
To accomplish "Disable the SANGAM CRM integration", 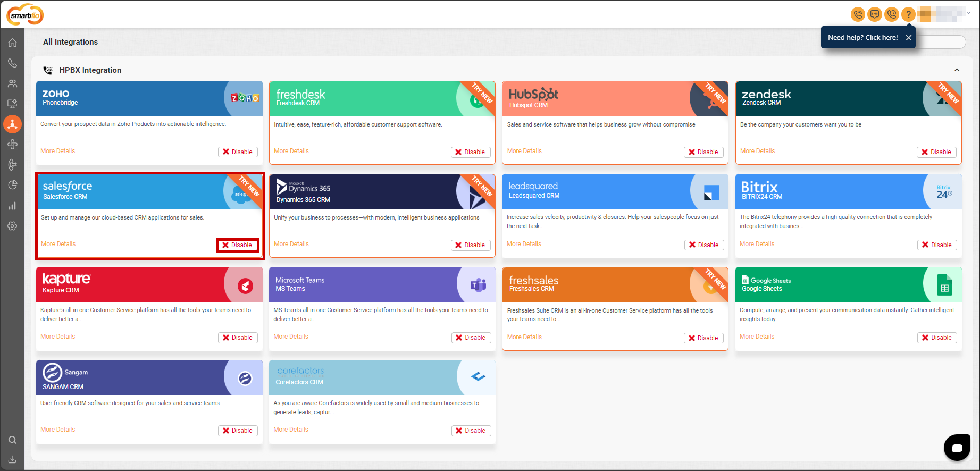I will point(238,431).
